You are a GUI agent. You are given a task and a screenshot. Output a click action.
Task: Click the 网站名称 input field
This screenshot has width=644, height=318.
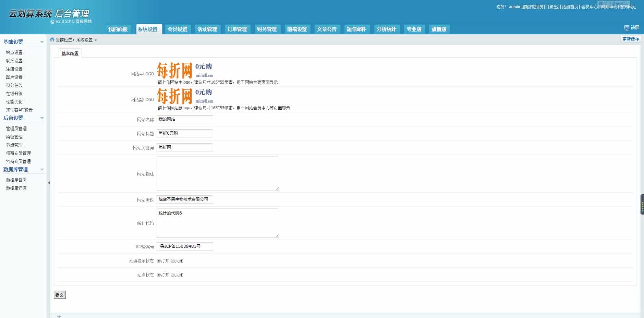(x=185, y=119)
